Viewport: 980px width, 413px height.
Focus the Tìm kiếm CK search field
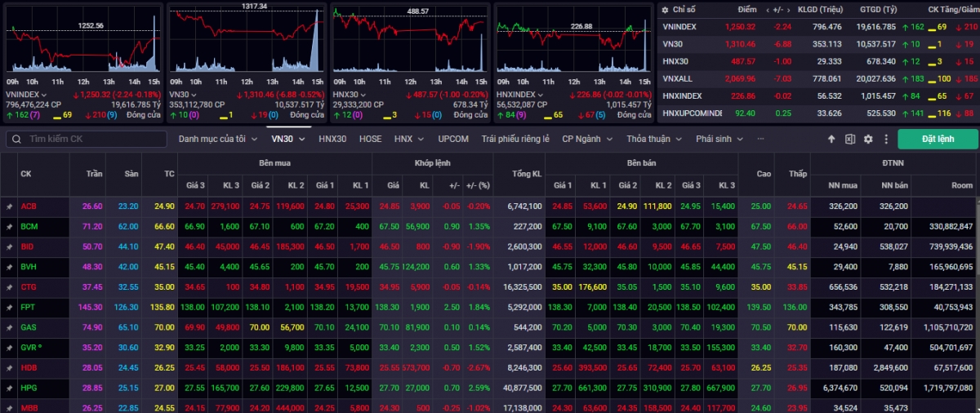(x=85, y=139)
